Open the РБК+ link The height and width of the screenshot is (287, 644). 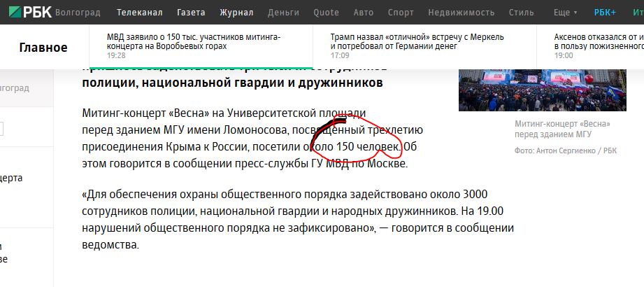pyautogui.click(x=605, y=13)
